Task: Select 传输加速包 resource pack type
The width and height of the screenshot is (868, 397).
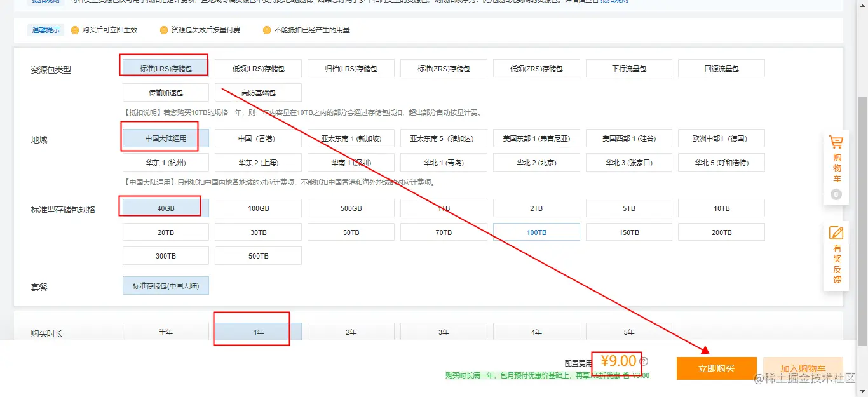Action: click(x=166, y=93)
